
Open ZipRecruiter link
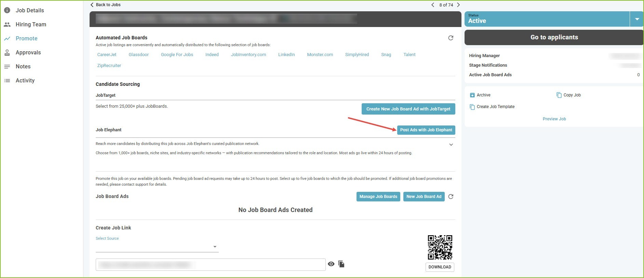pos(109,65)
